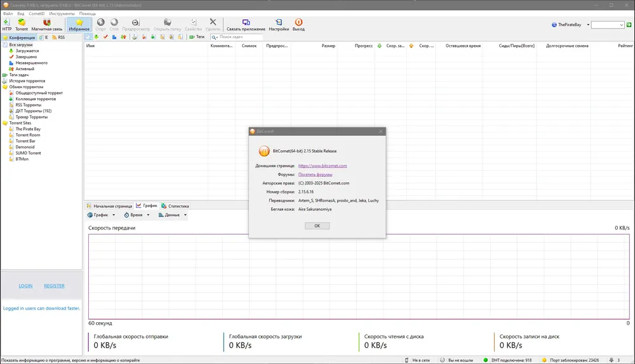
Task: Click the Удалить delete X icon
Action: (x=213, y=24)
